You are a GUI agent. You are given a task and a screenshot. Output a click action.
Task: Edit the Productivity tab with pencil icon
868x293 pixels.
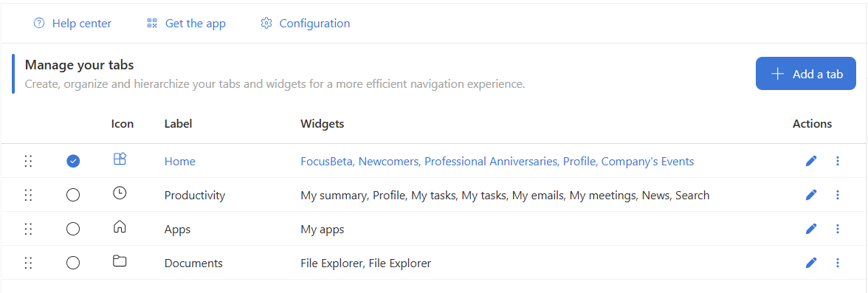click(x=811, y=195)
